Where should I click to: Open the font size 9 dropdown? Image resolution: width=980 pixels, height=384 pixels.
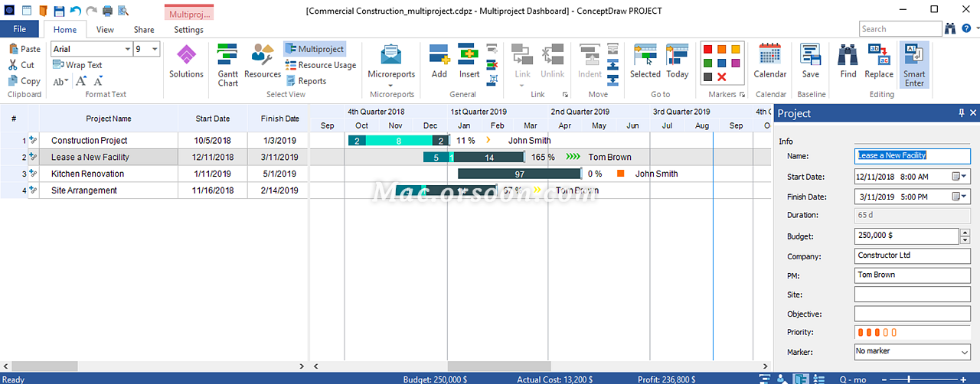(155, 49)
